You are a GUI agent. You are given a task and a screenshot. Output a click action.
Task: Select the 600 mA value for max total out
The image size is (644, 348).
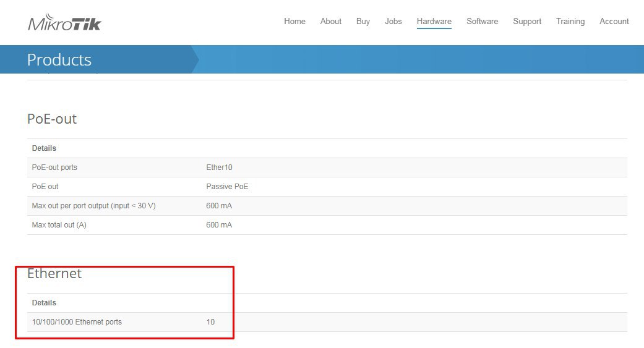pos(219,225)
